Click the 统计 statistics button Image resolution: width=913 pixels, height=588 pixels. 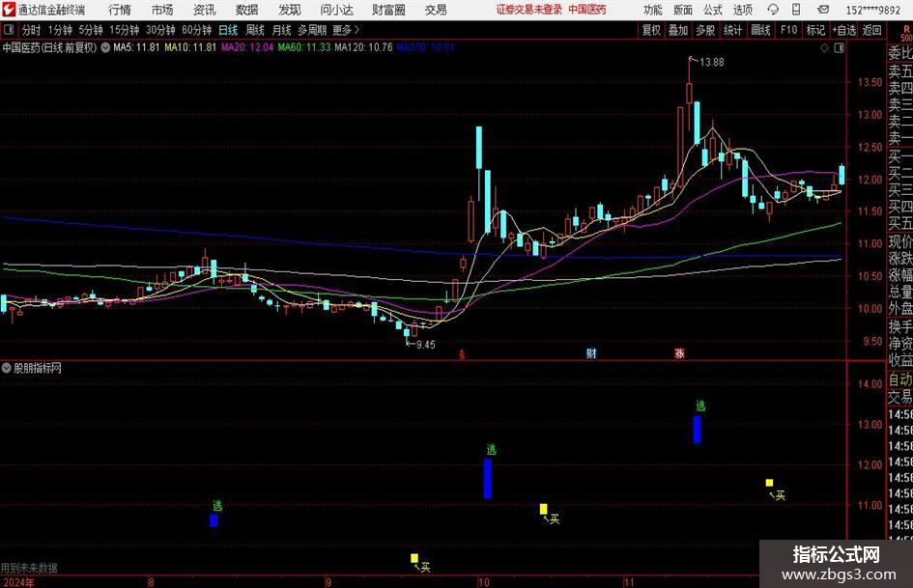click(x=732, y=30)
